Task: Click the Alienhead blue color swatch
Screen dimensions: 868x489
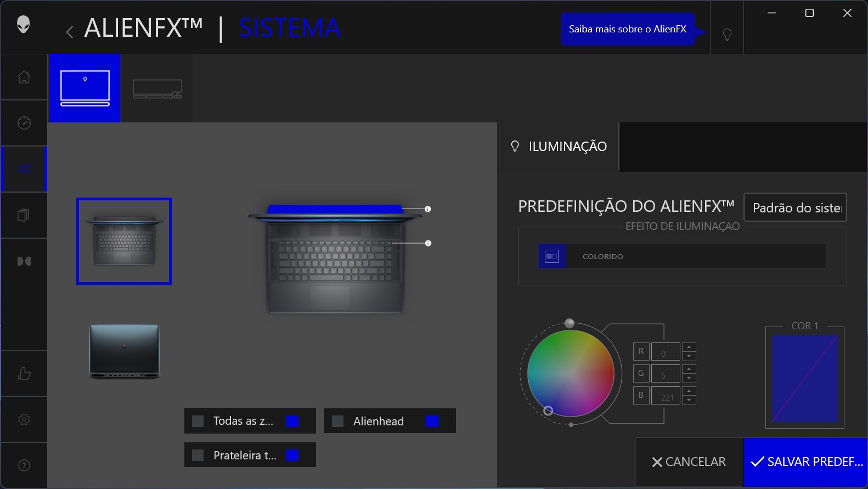Action: [432, 421]
